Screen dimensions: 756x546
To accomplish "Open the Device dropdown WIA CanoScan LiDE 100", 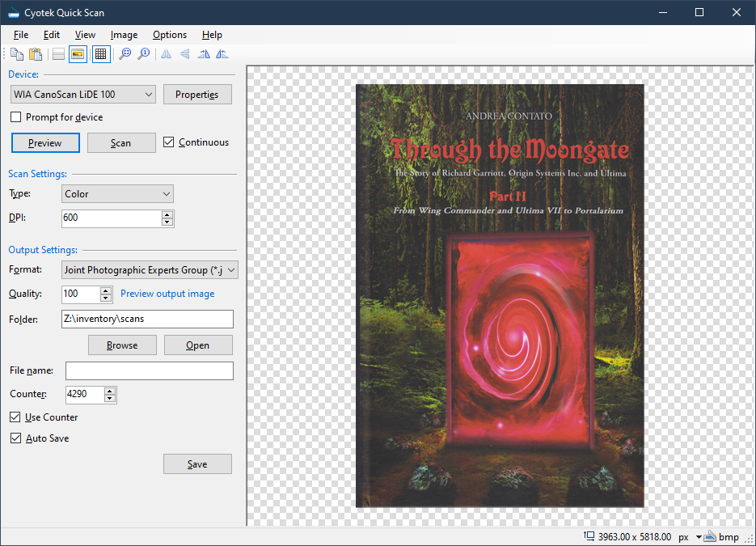I will click(83, 95).
